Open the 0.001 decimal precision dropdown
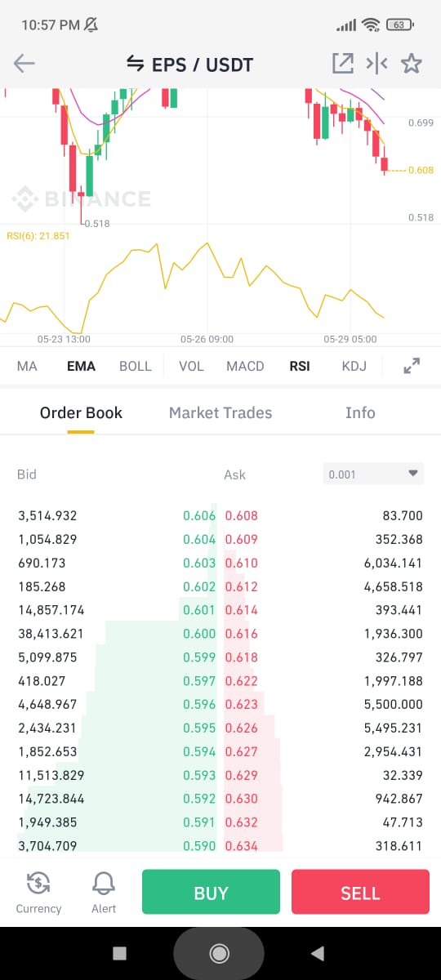441x980 pixels. point(373,474)
